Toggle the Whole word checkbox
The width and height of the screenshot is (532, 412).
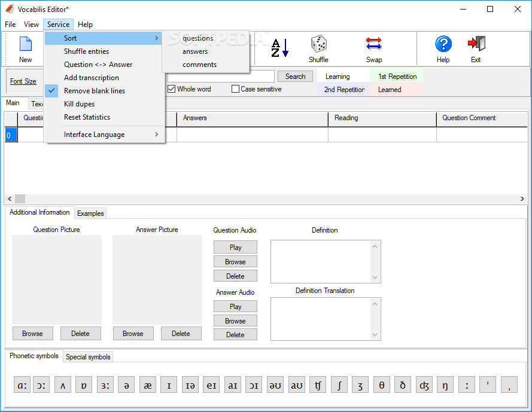(x=172, y=89)
